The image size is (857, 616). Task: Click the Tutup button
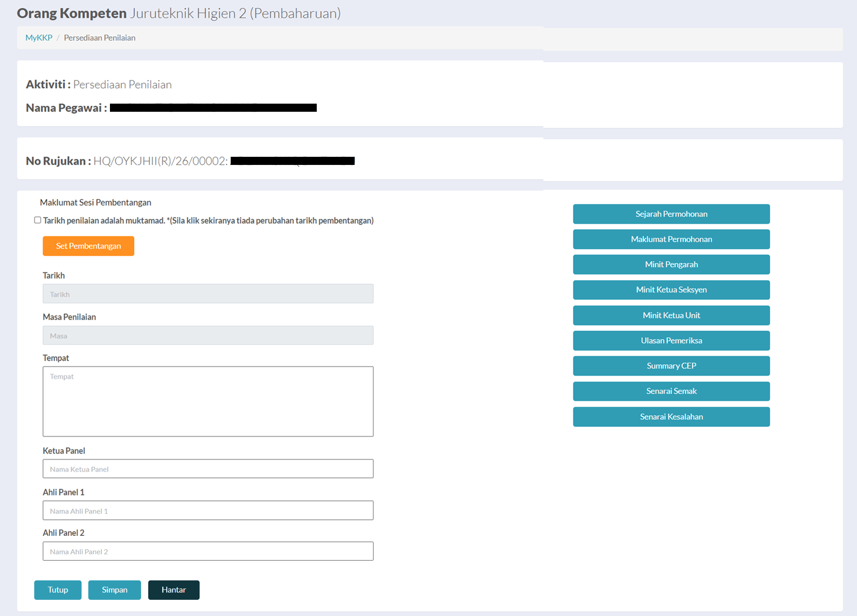[58, 590]
